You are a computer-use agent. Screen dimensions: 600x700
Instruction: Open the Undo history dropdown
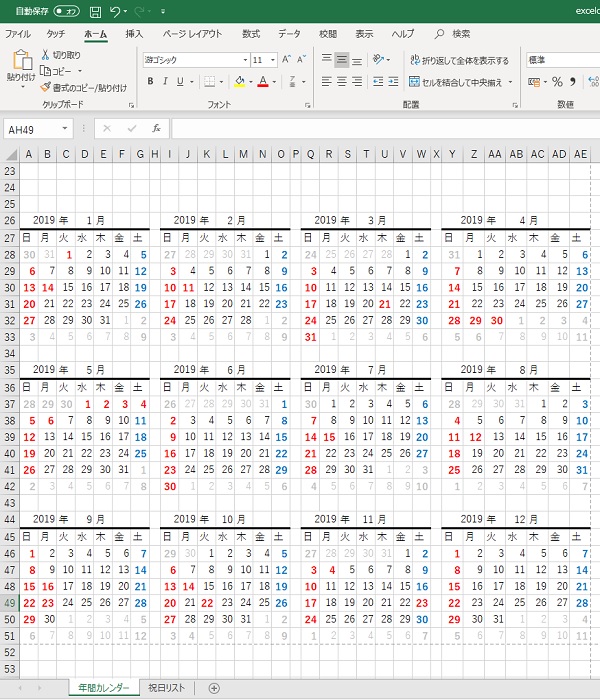coord(125,12)
